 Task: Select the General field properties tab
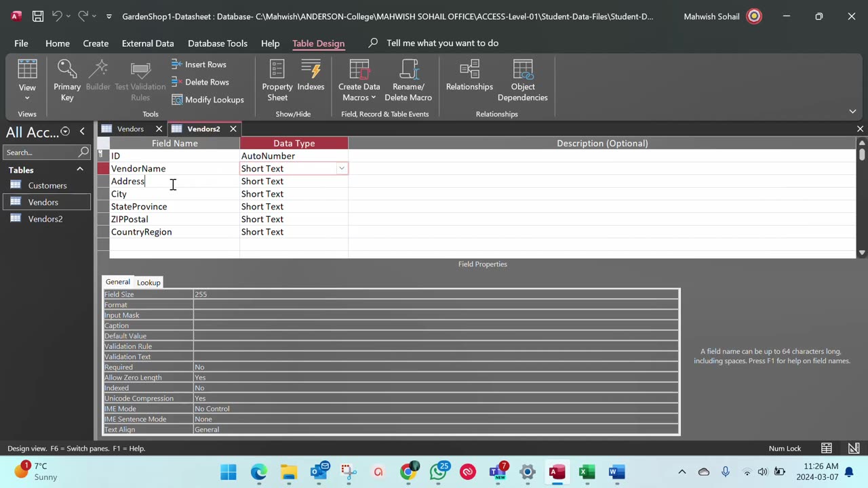coord(117,282)
